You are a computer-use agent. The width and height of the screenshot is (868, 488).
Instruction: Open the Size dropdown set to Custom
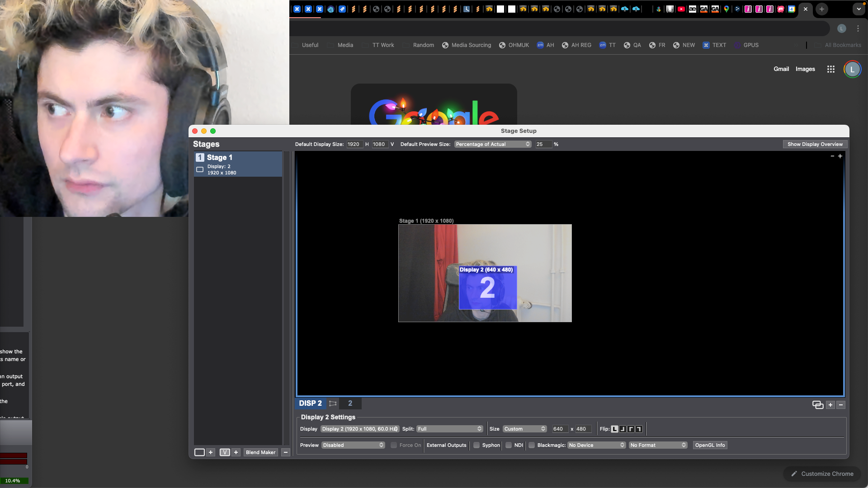[524, 429]
